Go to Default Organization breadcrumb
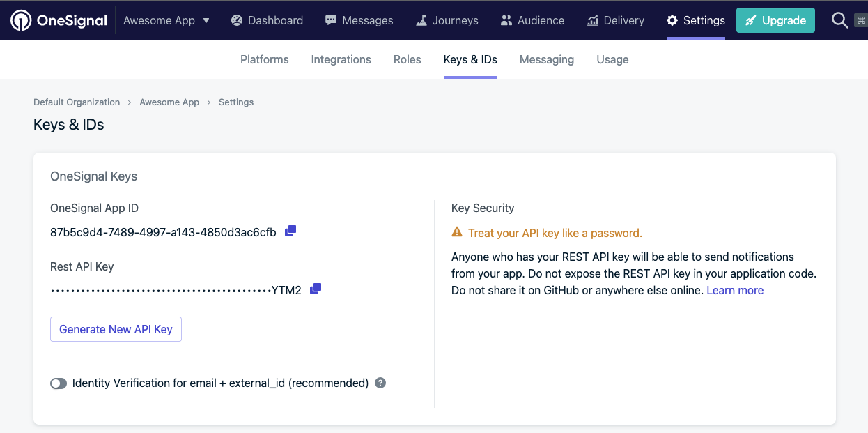 (x=77, y=102)
